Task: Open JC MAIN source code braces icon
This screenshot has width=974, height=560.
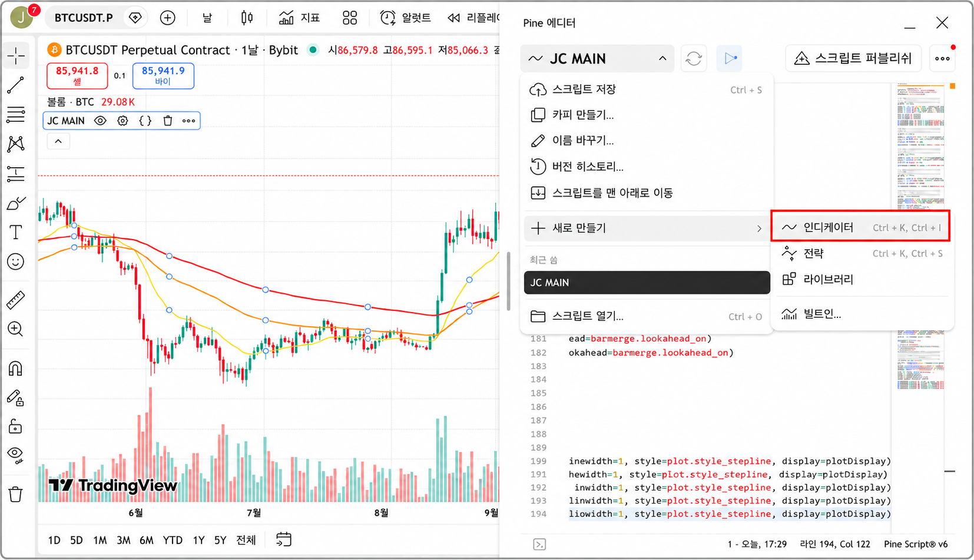Action: (145, 121)
